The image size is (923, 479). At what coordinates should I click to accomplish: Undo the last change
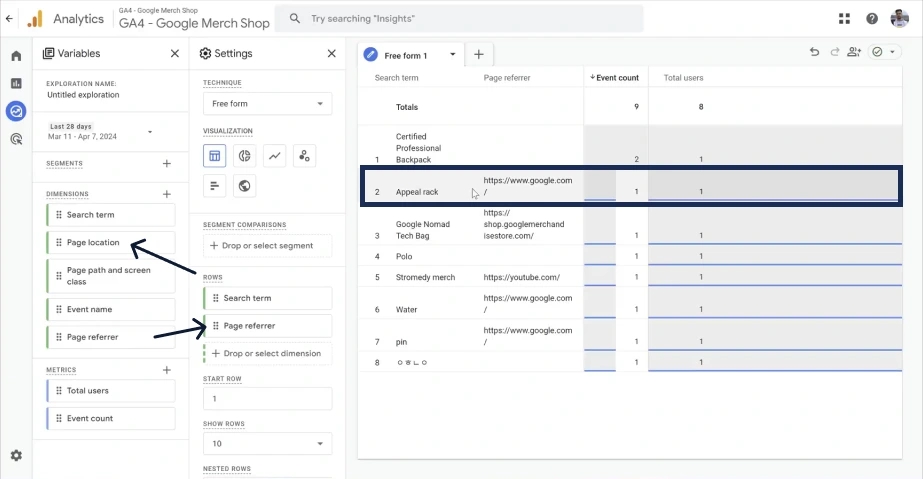pyautogui.click(x=814, y=52)
